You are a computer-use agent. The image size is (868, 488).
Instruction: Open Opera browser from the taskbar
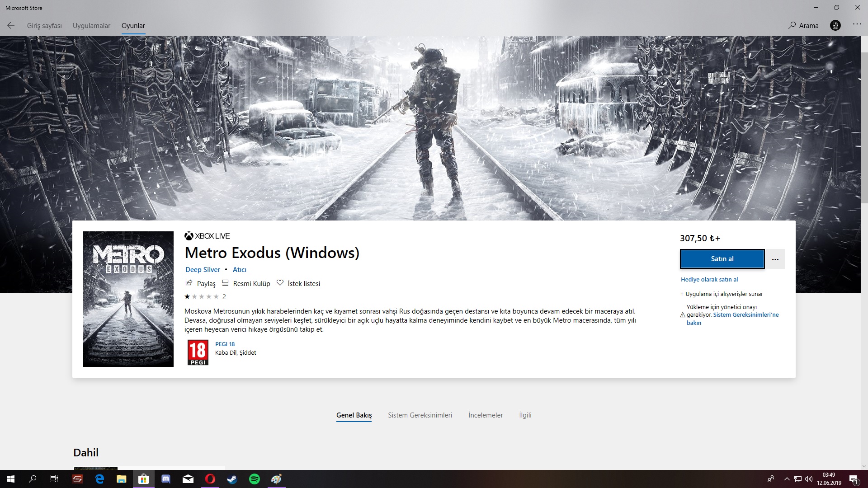[x=210, y=479]
